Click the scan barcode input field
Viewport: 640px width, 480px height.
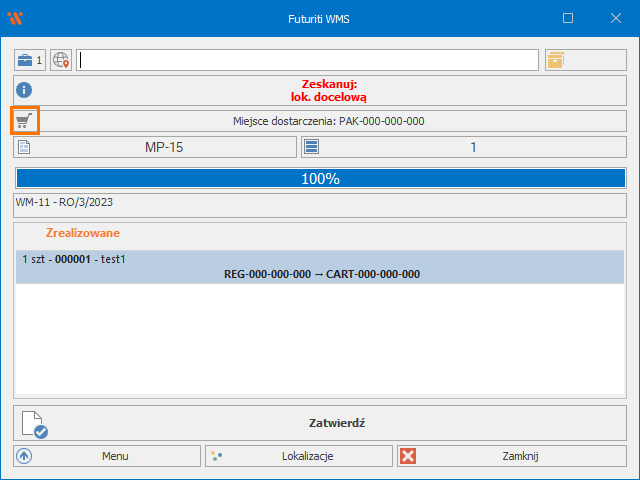coord(308,60)
